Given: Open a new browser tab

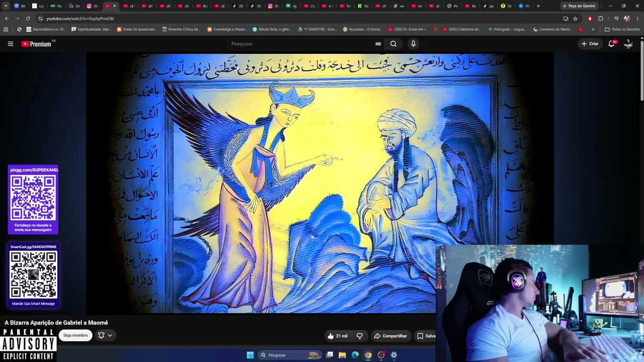Looking at the screenshot, I should click(x=538, y=6).
